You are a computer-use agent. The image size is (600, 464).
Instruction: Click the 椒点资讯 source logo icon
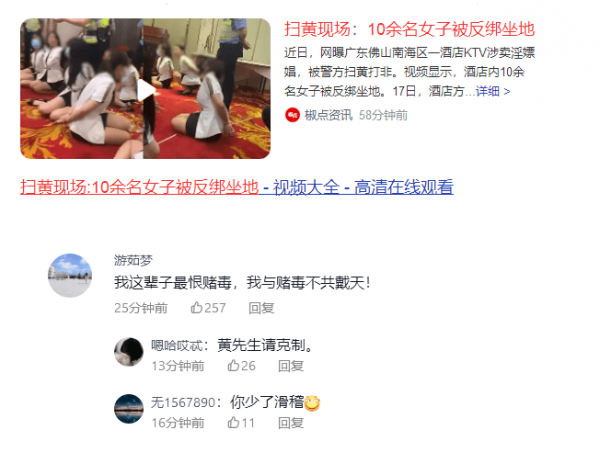(292, 115)
